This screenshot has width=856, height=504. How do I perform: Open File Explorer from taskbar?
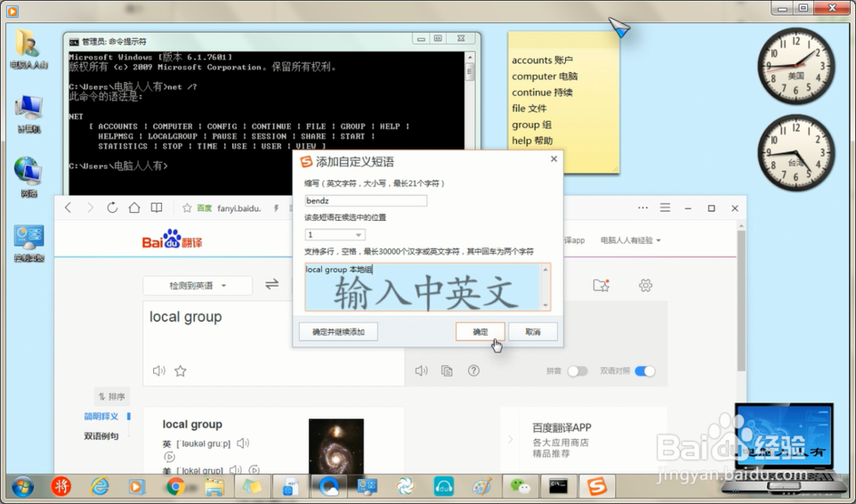(x=214, y=487)
